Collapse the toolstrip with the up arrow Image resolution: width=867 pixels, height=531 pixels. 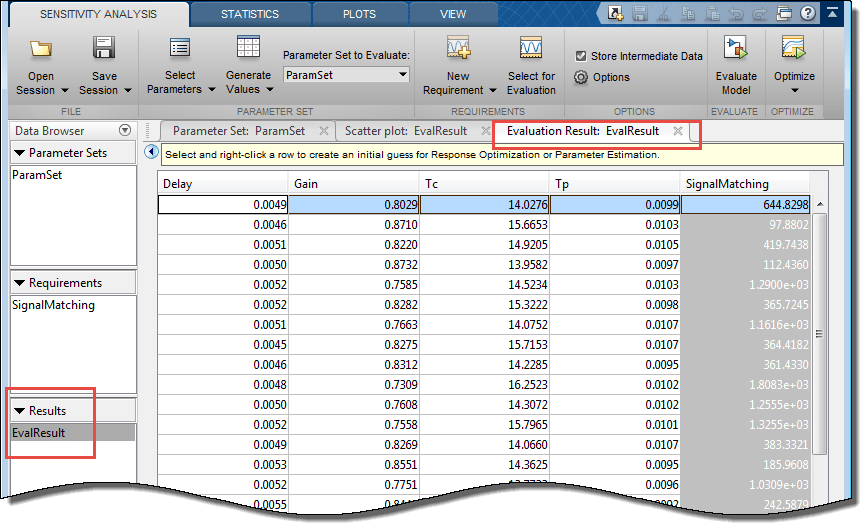pos(833,13)
